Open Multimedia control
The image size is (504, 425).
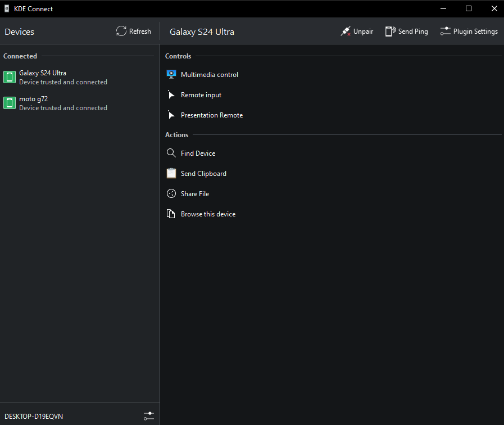(x=333, y=74)
